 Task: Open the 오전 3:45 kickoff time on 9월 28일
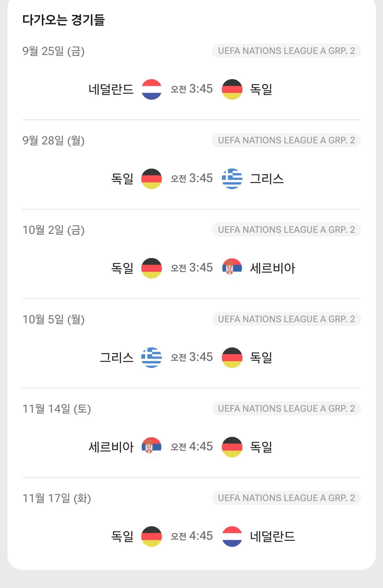click(192, 178)
